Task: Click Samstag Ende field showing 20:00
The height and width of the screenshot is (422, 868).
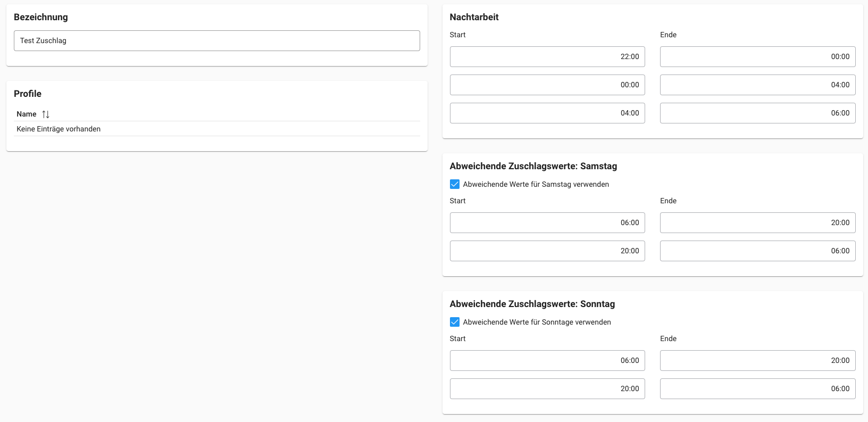Action: 757,223
